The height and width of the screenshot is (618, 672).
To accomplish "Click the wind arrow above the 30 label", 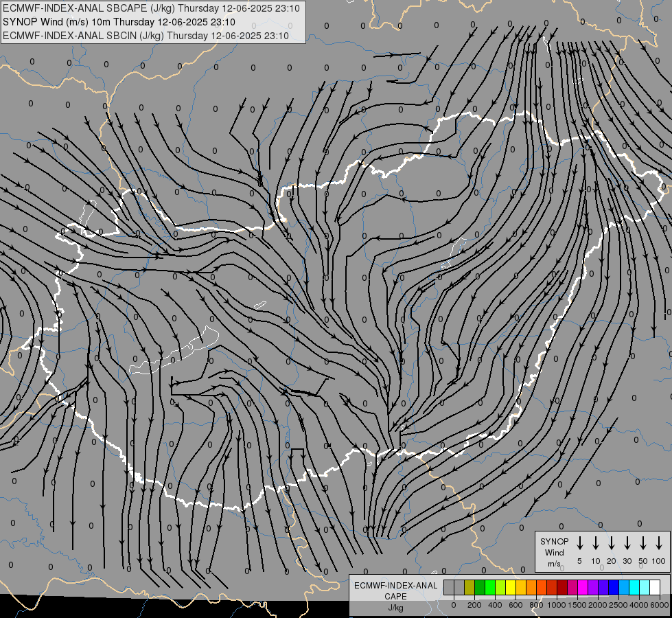I will [x=627, y=543].
